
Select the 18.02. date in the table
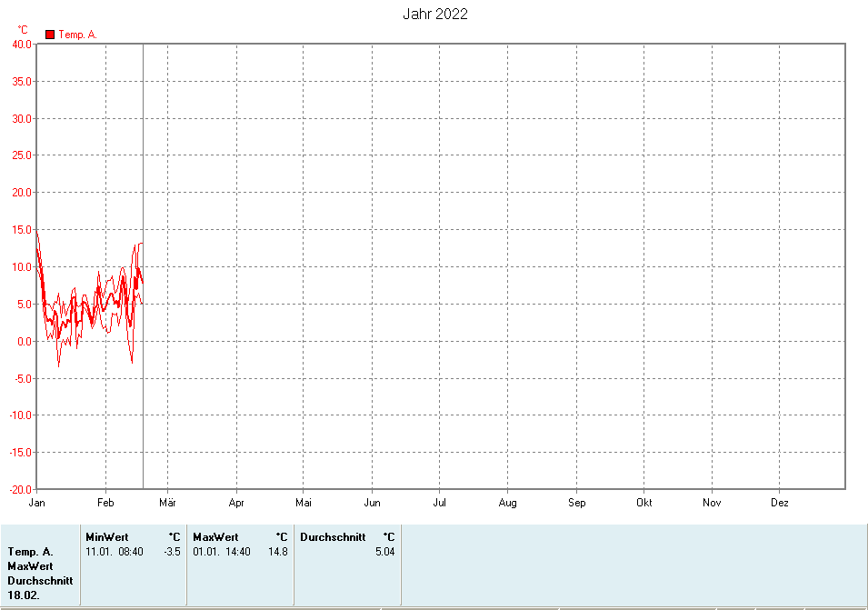pos(23,595)
